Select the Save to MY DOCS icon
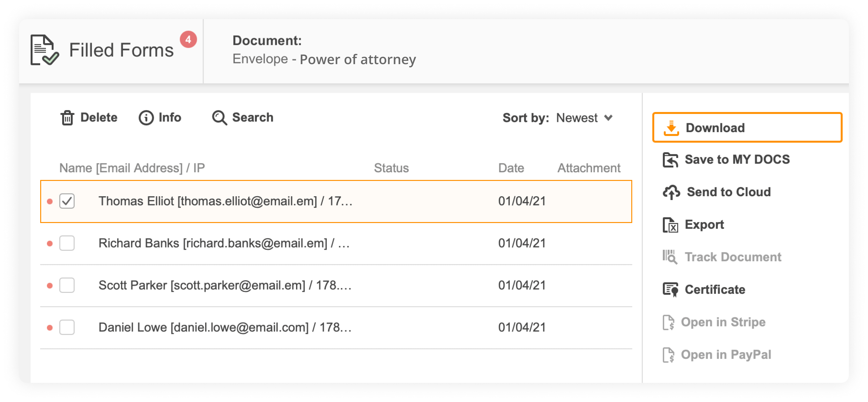 pyautogui.click(x=671, y=159)
